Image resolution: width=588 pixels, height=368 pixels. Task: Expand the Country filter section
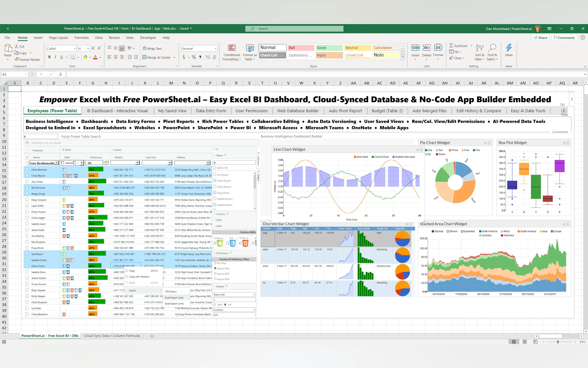(215, 214)
